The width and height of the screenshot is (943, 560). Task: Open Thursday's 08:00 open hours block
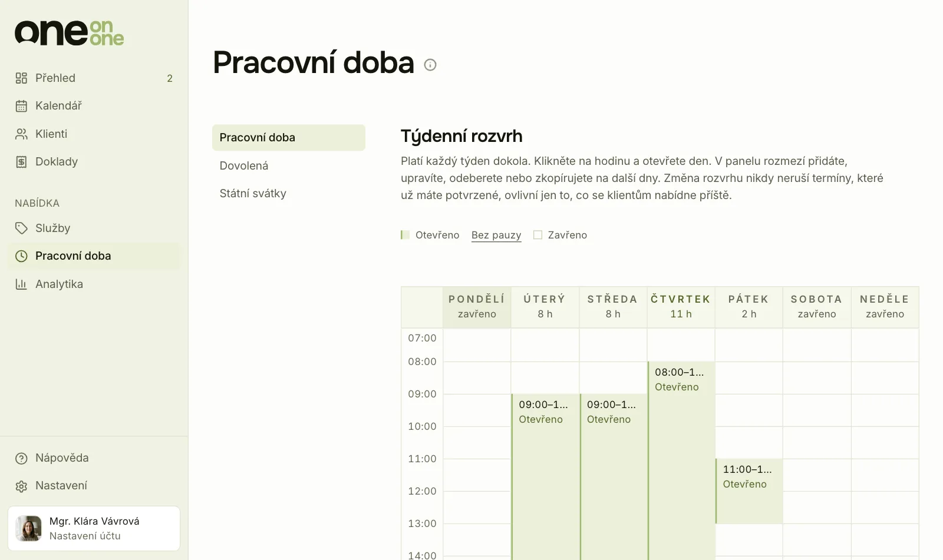pos(681,460)
